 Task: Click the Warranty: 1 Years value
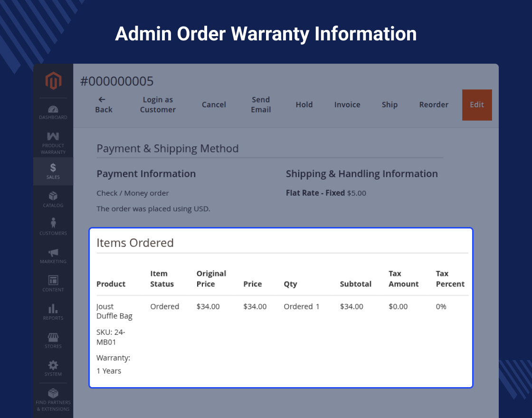[x=109, y=371]
